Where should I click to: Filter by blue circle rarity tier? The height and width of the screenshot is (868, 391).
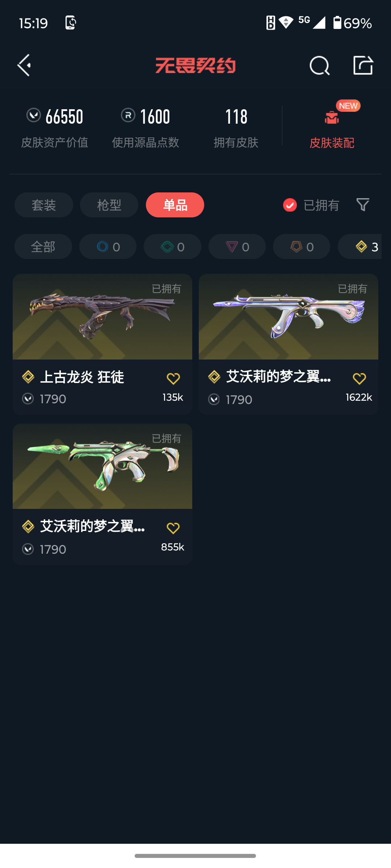coord(108,247)
